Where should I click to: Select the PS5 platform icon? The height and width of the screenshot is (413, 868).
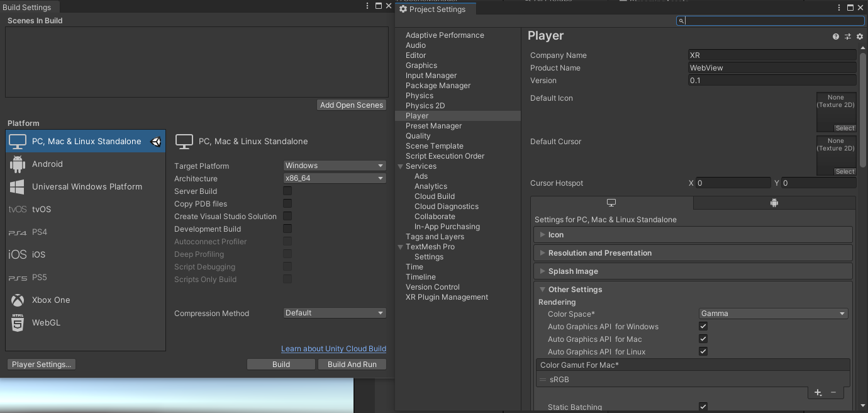pos(18,278)
